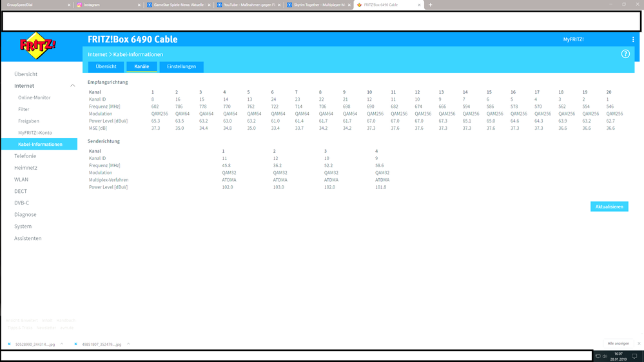Image resolution: width=644 pixels, height=362 pixels.
Task: Click the volume icon in system tray
Action: pyautogui.click(x=605, y=356)
